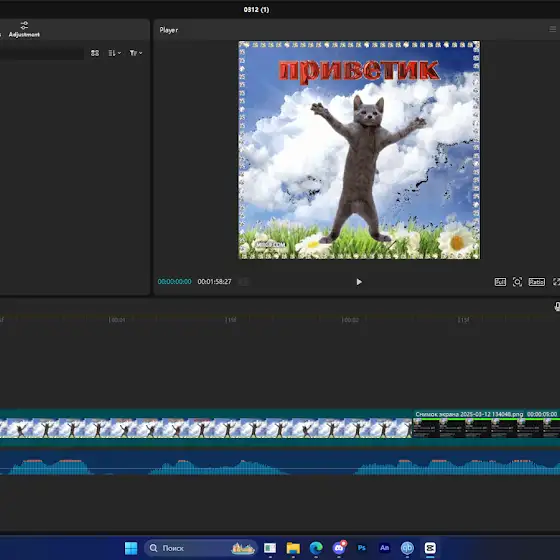Click the Поиск taskbar search box
Viewport: 560px width, 560px height.
tap(201, 548)
